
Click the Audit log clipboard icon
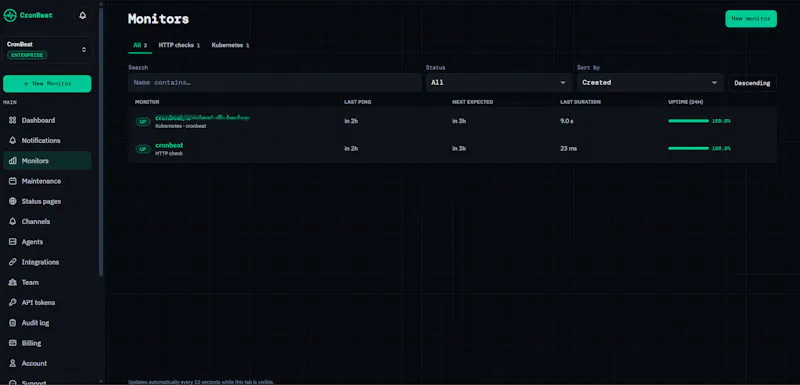[x=13, y=323]
